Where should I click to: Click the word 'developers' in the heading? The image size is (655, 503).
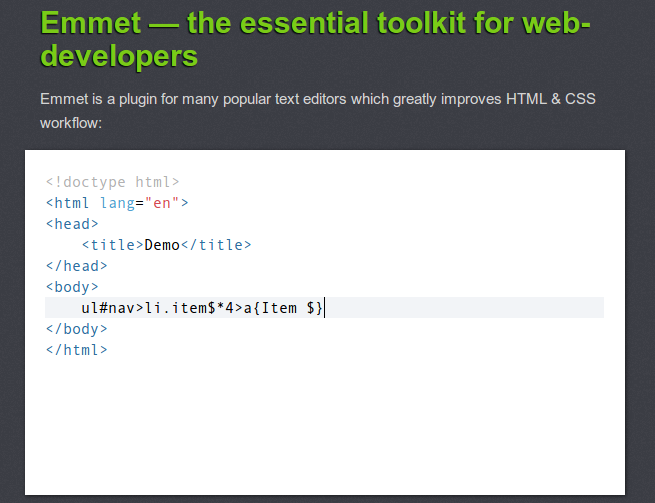[119, 55]
